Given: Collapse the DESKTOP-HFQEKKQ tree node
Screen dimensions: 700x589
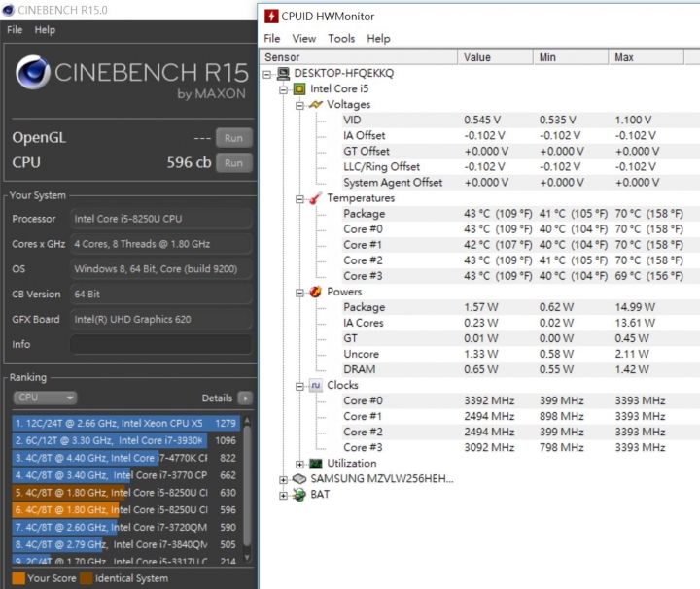Looking at the screenshot, I should (x=267, y=74).
